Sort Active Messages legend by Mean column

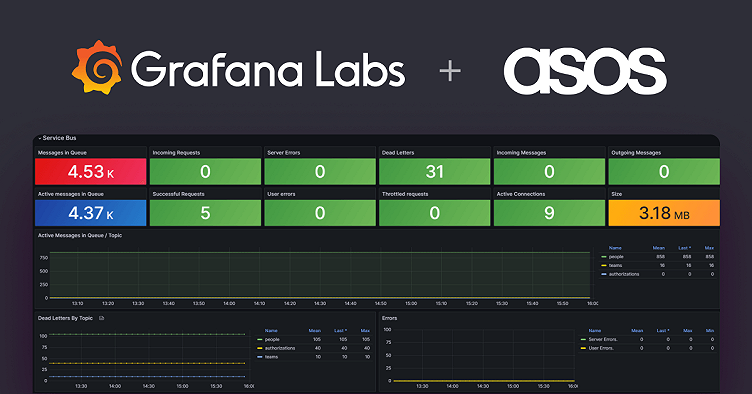[x=658, y=248]
